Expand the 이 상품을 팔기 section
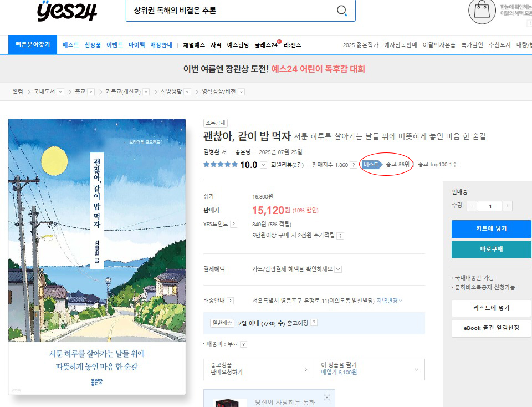Viewport: 532px width, 407px height. click(369, 369)
